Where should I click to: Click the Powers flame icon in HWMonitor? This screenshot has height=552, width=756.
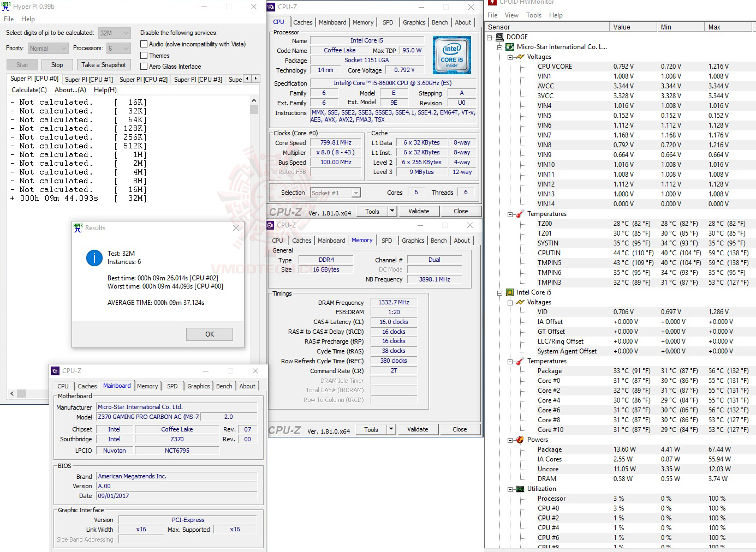pyautogui.click(x=520, y=440)
